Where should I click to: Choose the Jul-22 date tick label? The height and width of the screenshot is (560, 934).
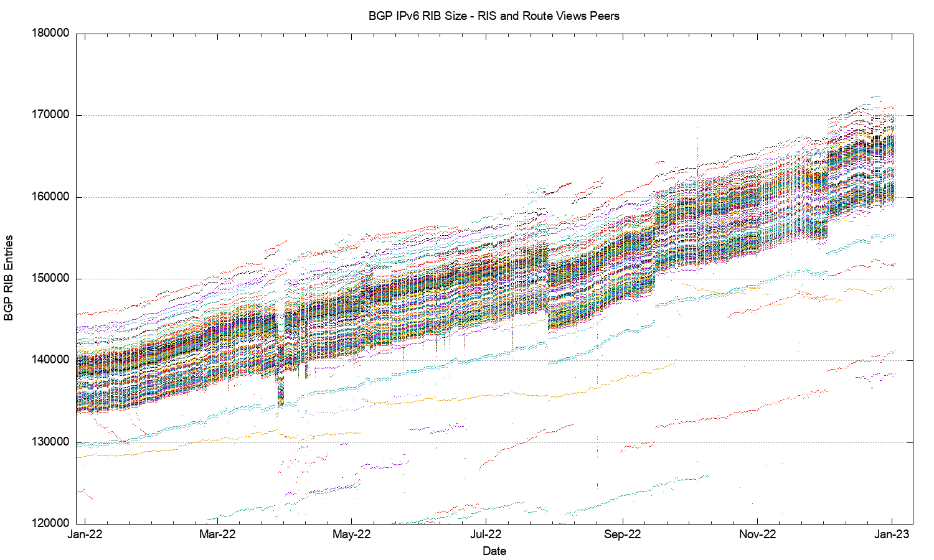click(x=486, y=534)
